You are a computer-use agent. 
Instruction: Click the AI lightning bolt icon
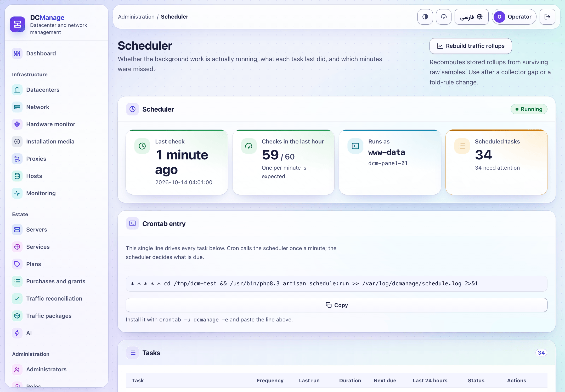(17, 333)
